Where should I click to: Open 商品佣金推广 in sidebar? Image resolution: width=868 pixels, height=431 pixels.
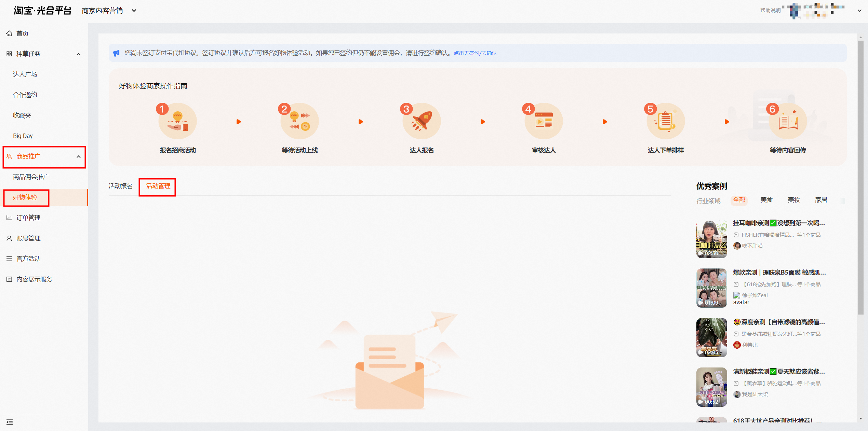(x=31, y=177)
